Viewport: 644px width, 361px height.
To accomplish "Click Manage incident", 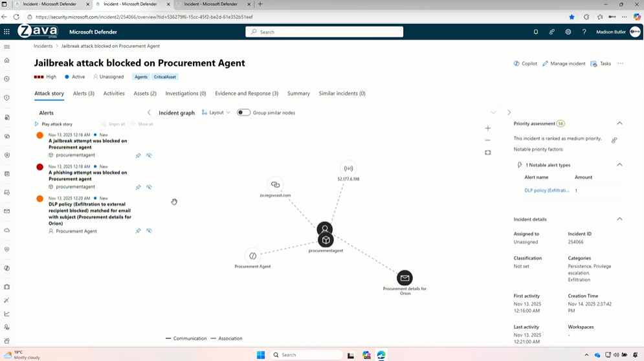I will pos(564,63).
